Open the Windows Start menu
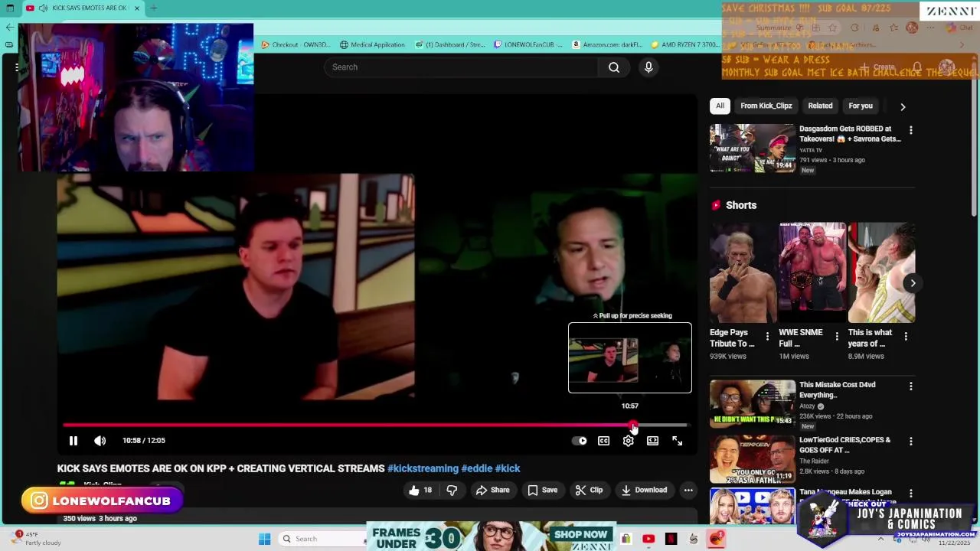Viewport: 980px width, 551px height. tap(264, 539)
